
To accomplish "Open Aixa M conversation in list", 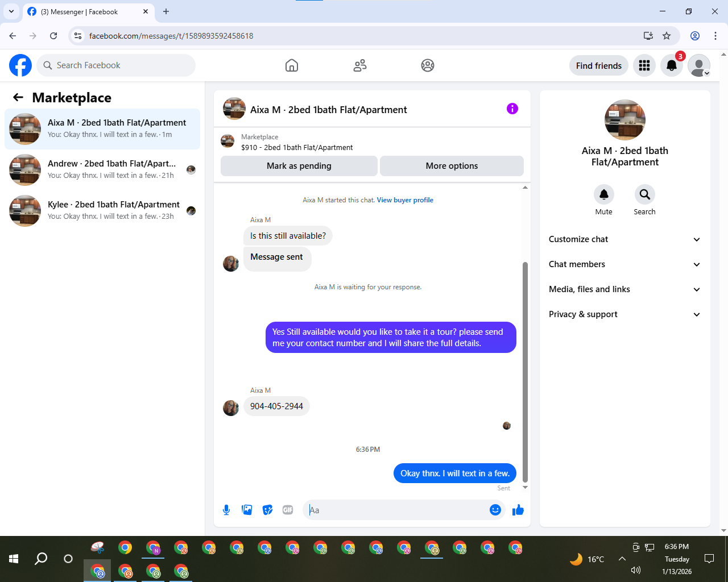I will (x=102, y=129).
